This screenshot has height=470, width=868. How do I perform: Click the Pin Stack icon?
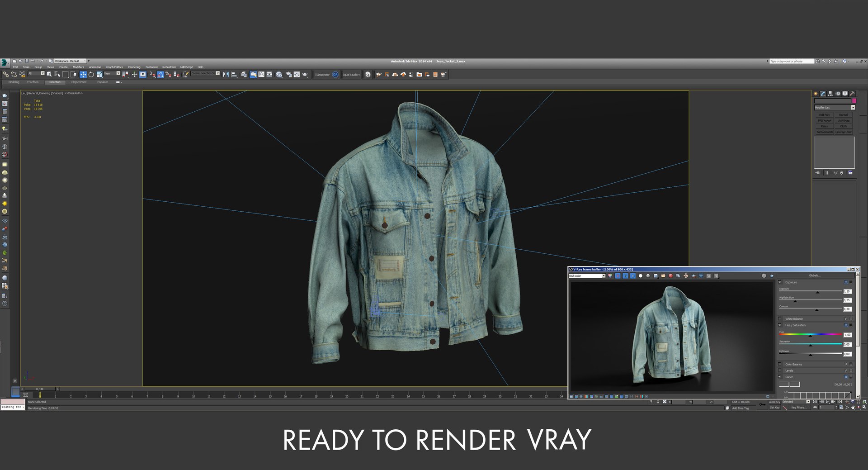817,173
